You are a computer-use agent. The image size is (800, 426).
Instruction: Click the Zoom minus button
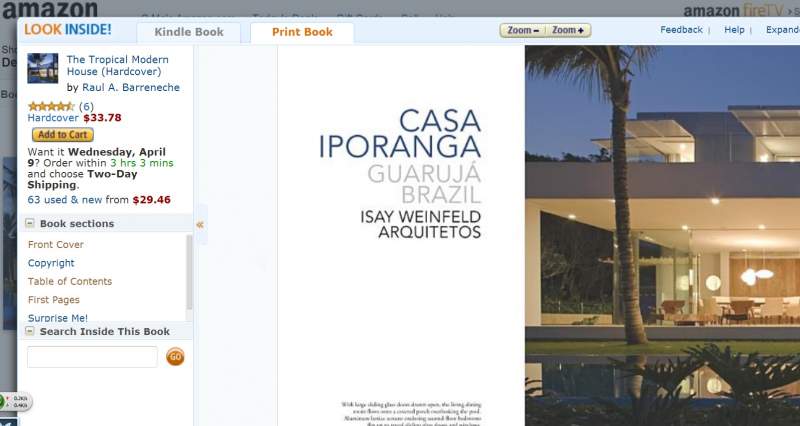(x=523, y=30)
